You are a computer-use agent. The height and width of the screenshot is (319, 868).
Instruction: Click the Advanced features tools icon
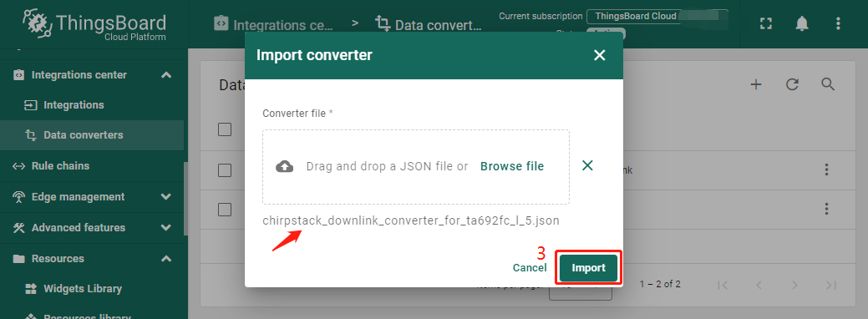(19, 228)
